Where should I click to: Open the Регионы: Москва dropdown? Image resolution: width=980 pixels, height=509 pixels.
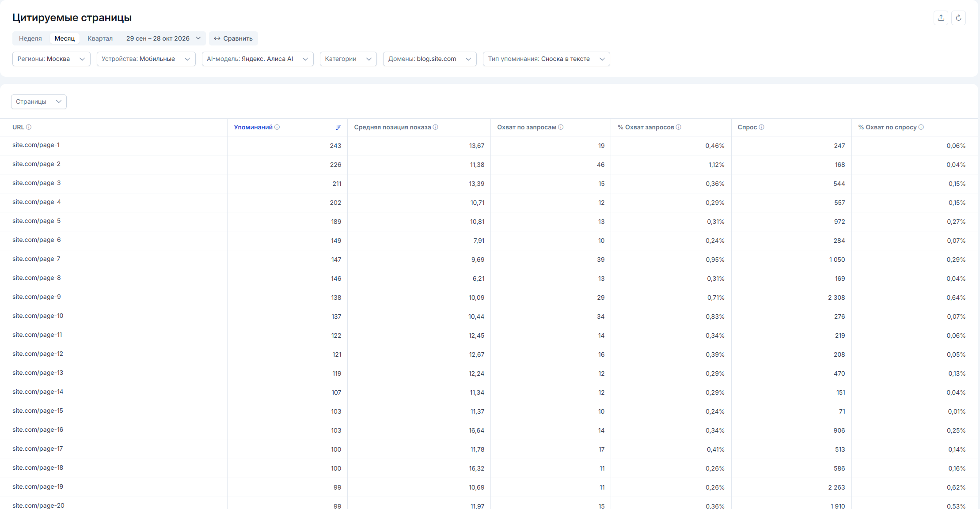(x=51, y=59)
